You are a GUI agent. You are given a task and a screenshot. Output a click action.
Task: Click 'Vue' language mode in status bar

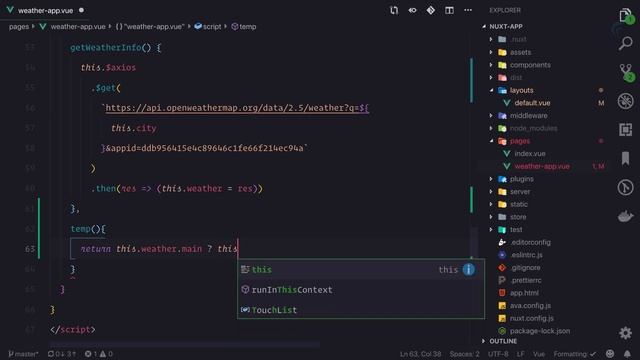[539, 354]
